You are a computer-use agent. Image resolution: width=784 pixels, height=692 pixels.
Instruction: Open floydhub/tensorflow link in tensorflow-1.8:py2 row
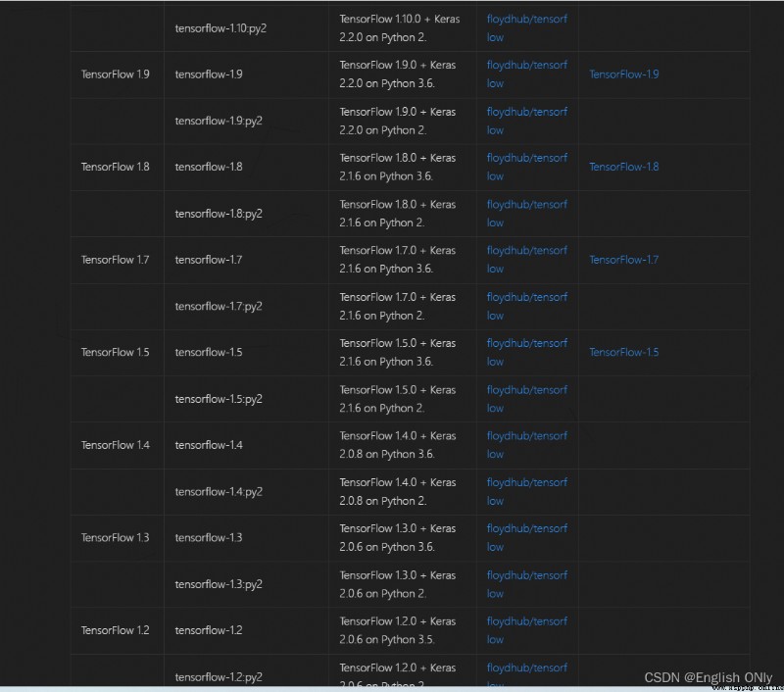[x=527, y=214]
